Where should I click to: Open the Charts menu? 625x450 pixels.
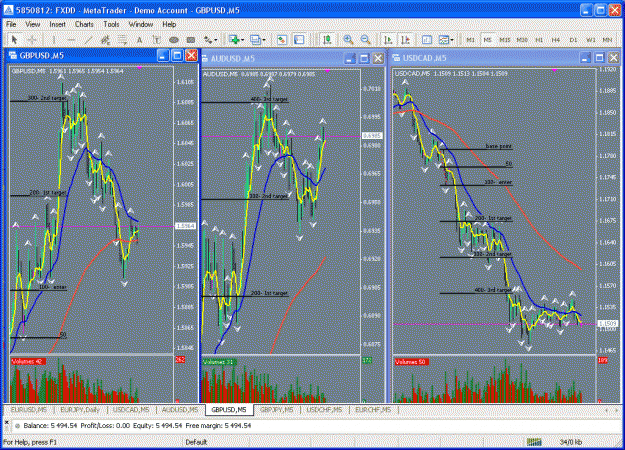point(84,24)
